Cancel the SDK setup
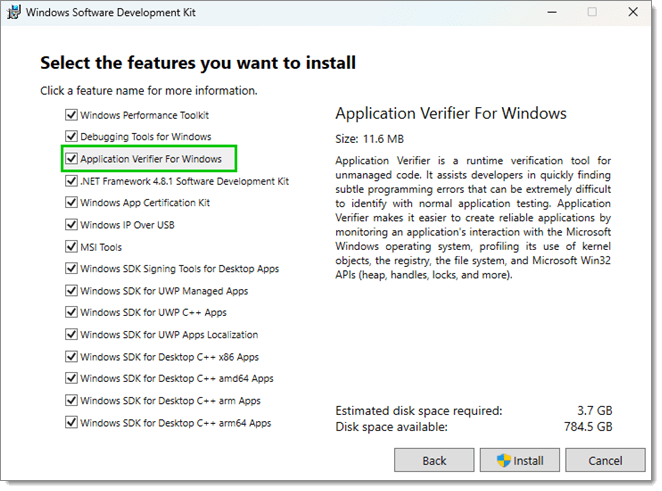 pos(605,460)
